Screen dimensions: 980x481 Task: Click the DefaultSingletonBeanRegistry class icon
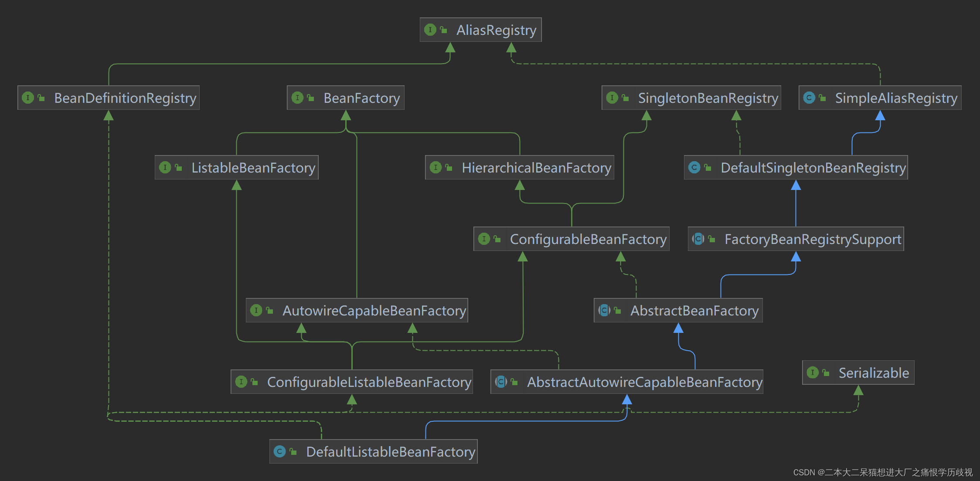(694, 167)
